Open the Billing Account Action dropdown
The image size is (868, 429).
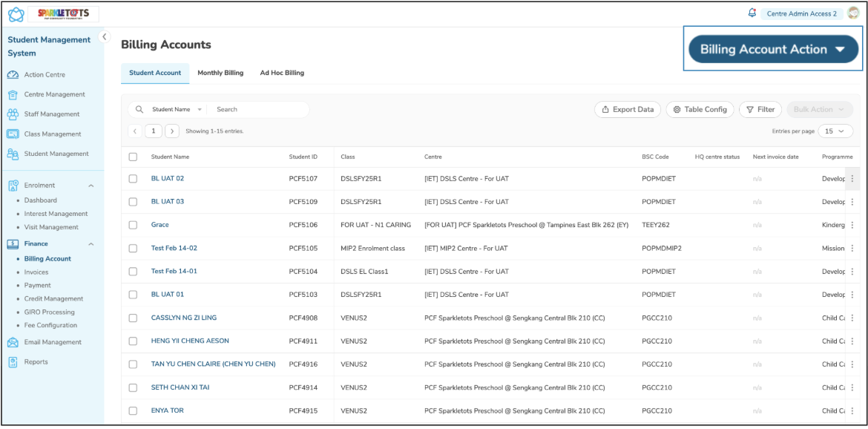tap(773, 50)
